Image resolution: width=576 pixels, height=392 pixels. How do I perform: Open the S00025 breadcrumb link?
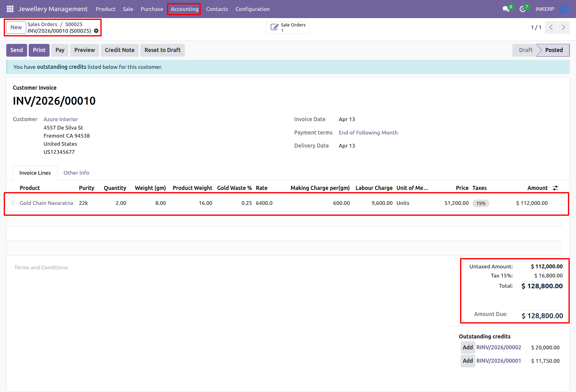tap(74, 24)
